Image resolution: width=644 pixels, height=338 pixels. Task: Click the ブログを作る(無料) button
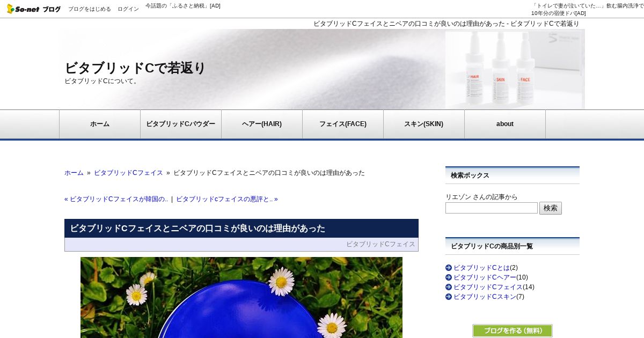tap(513, 330)
